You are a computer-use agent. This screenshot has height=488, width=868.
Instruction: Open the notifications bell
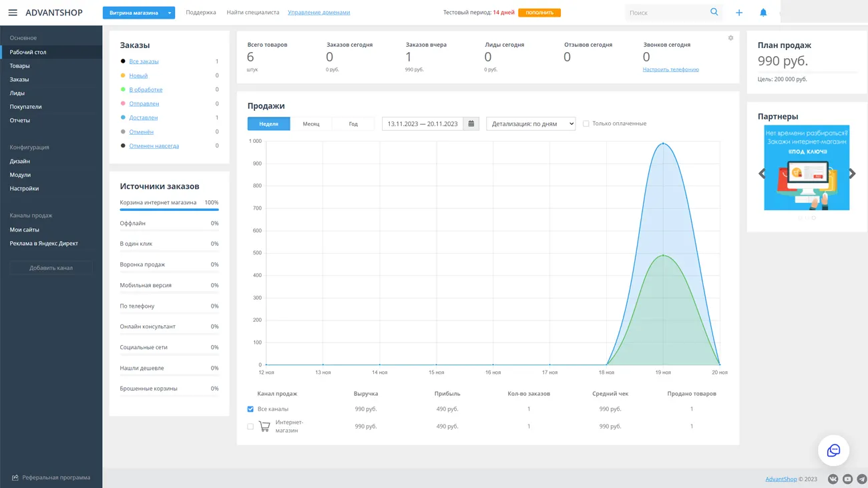pyautogui.click(x=763, y=13)
